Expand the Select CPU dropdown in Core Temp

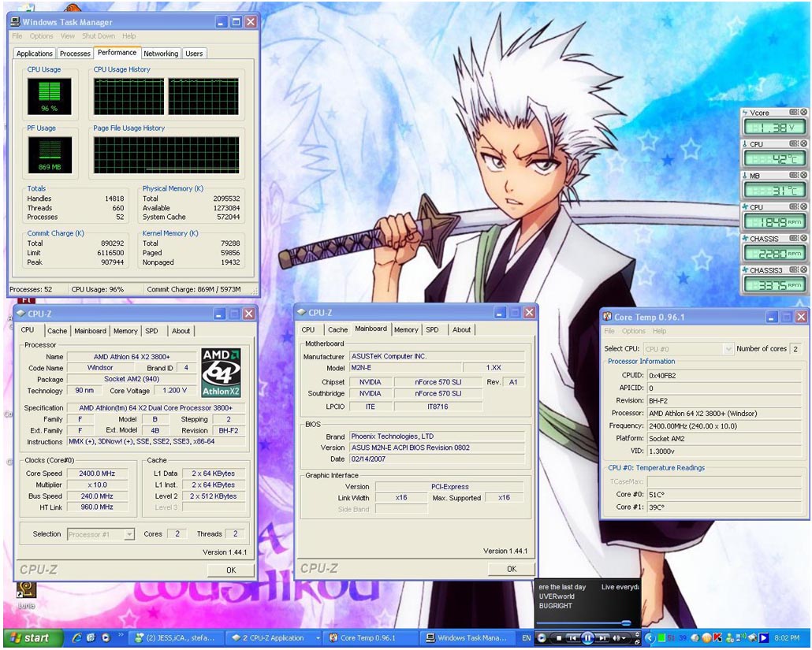(728, 349)
